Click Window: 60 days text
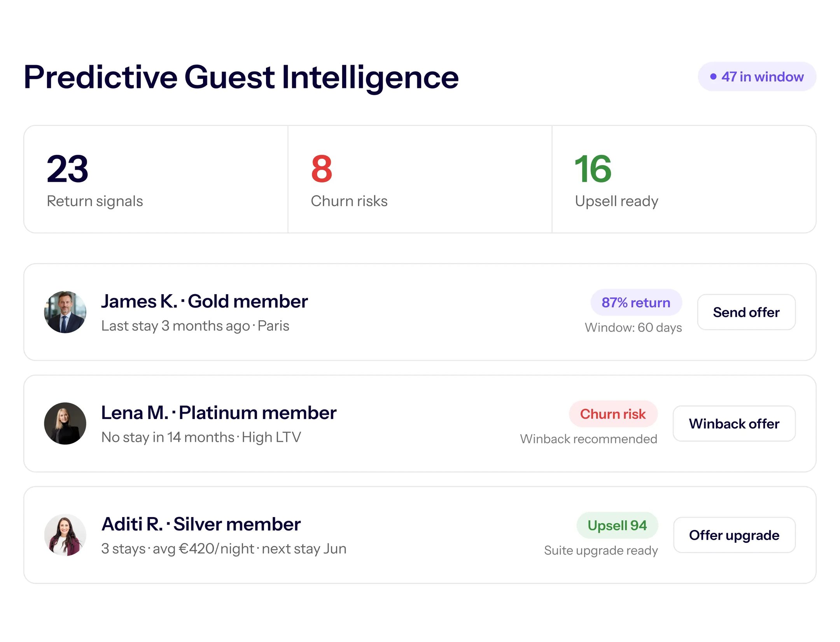 click(x=633, y=327)
